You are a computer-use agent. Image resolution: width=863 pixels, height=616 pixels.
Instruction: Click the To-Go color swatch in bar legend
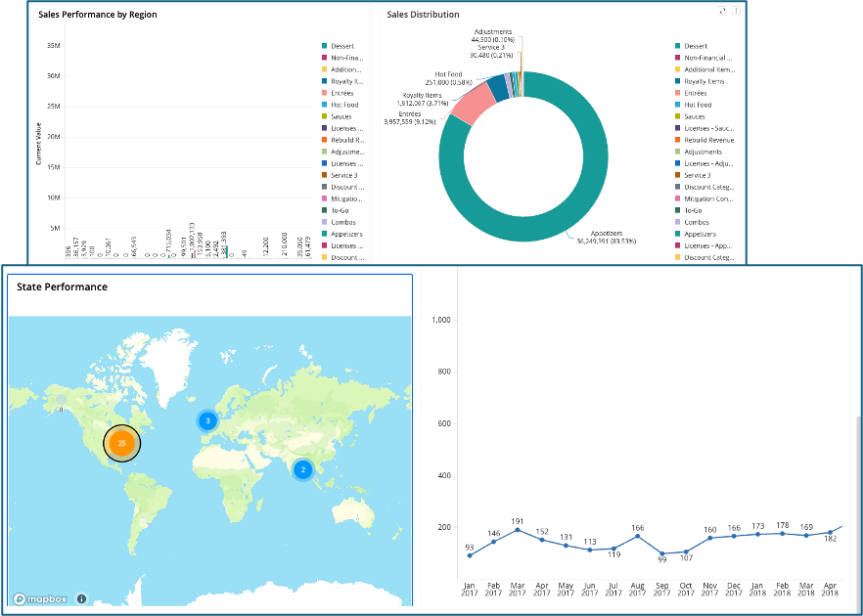coord(323,210)
